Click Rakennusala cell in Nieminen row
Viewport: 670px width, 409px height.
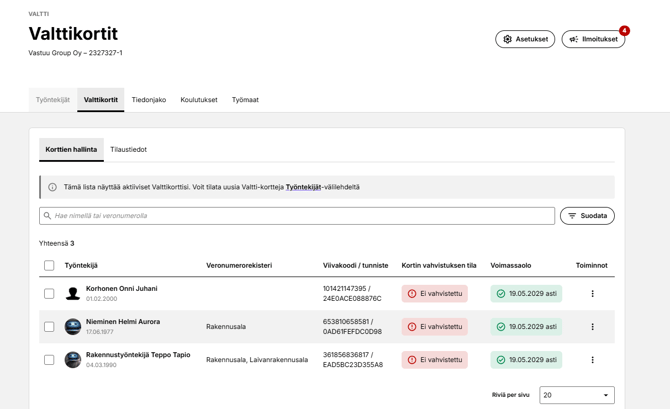[x=226, y=327]
